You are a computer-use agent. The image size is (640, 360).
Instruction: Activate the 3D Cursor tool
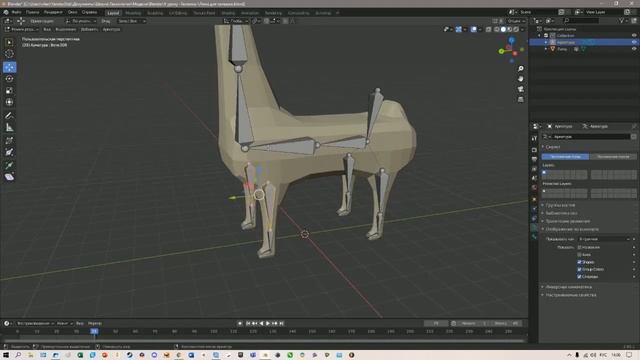click(x=9, y=54)
